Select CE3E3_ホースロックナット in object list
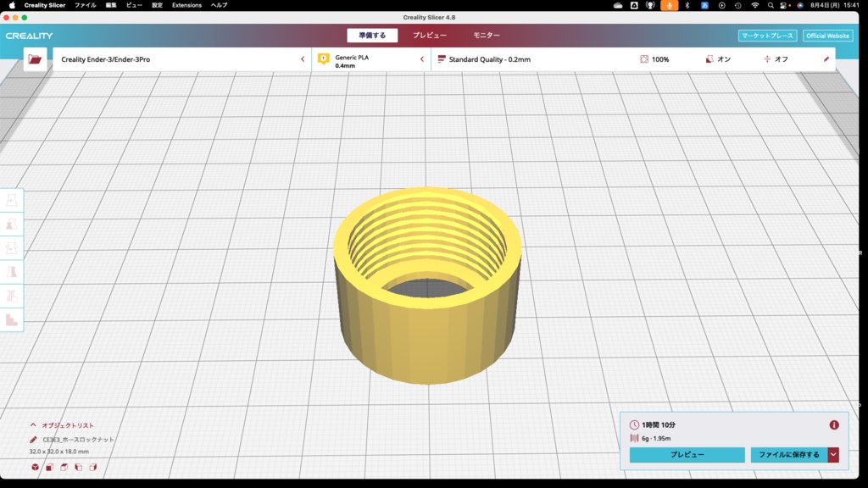 click(x=79, y=440)
